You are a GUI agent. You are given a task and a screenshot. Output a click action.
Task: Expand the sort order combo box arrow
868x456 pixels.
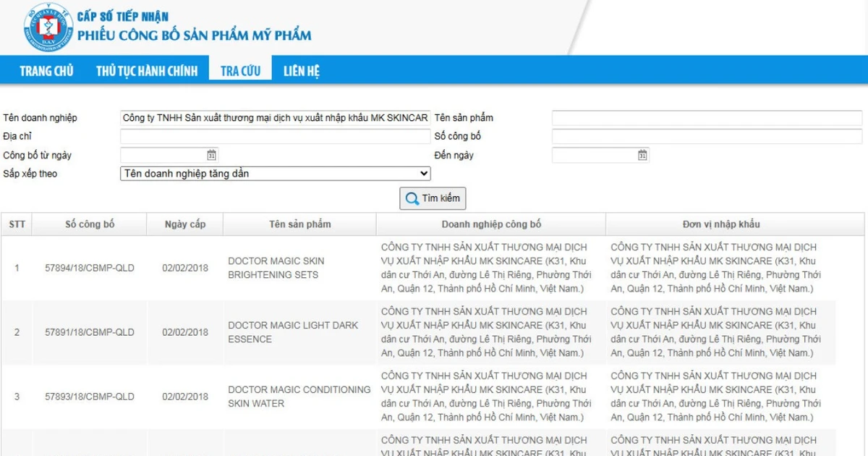click(424, 174)
